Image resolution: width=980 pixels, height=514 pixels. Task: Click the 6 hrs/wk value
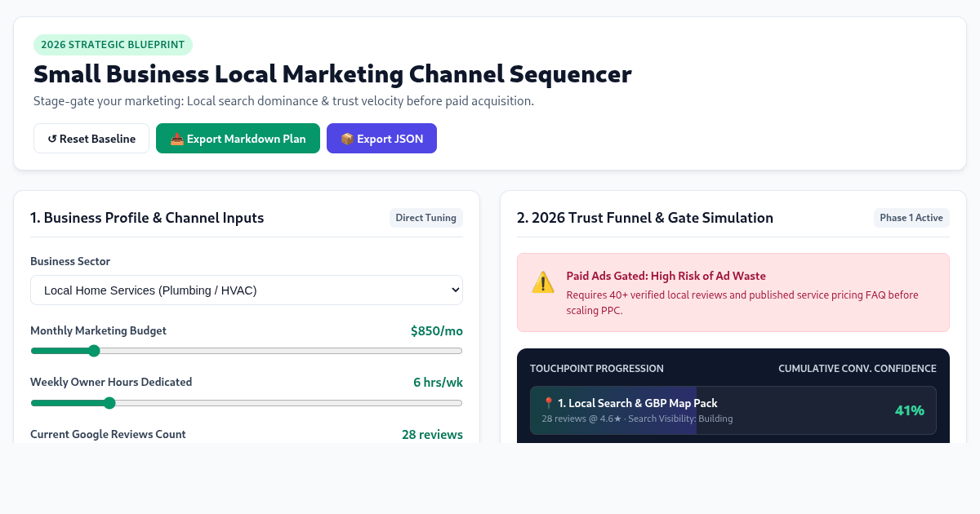[x=438, y=383]
